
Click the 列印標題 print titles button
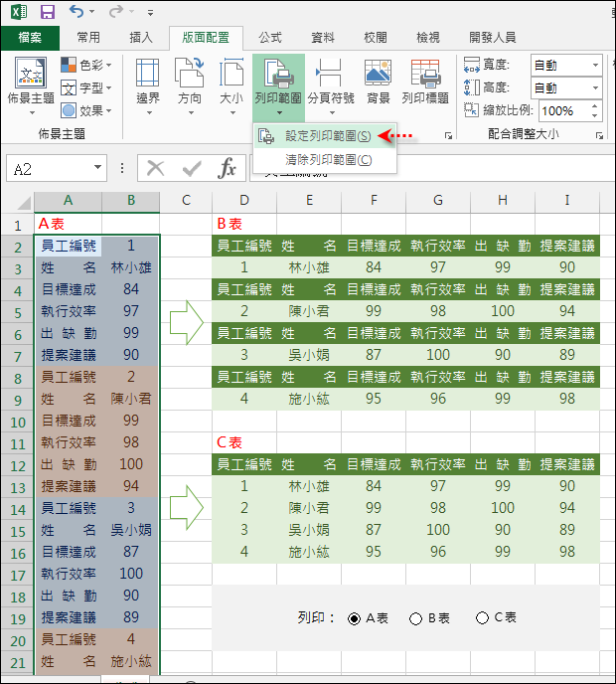pos(425,83)
